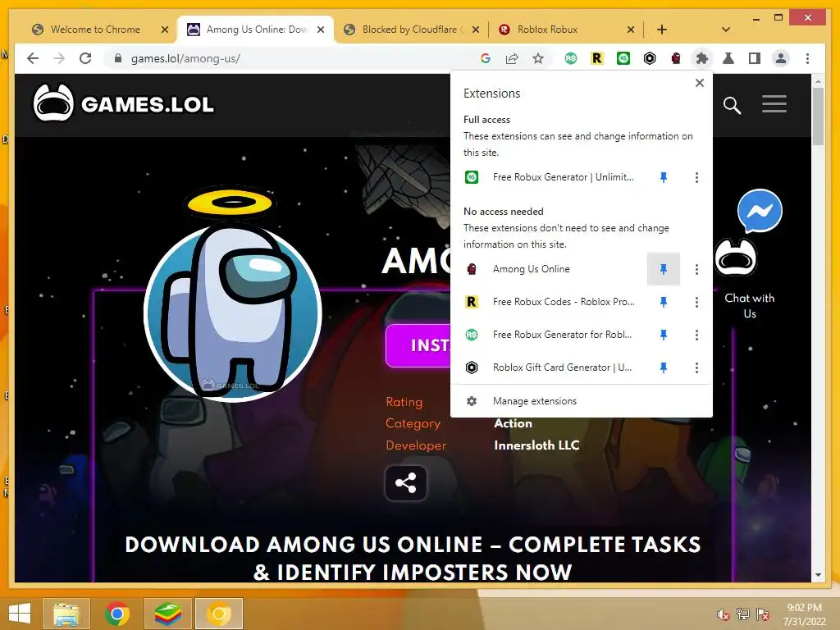Open more options for Free Robux Generator Unlimit...

[x=696, y=177]
